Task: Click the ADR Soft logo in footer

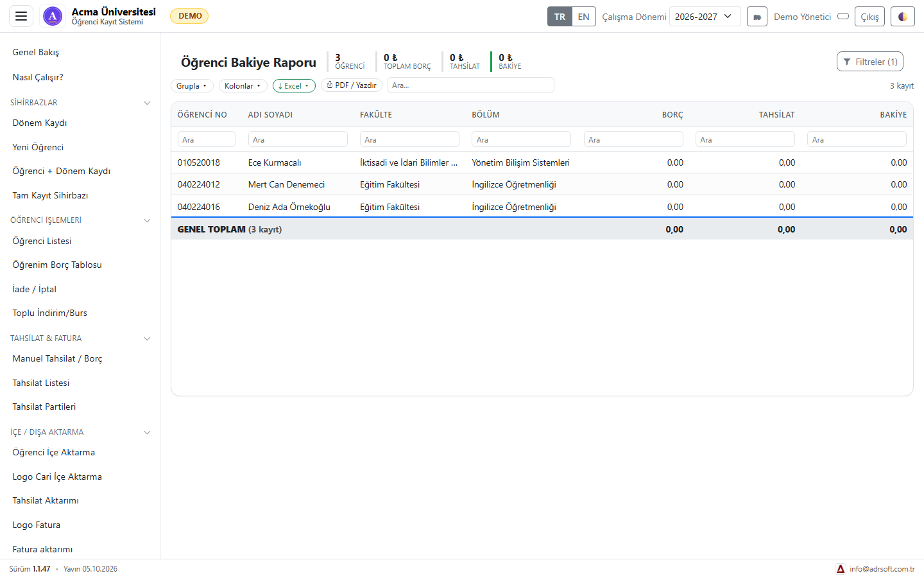Action: 841,569
